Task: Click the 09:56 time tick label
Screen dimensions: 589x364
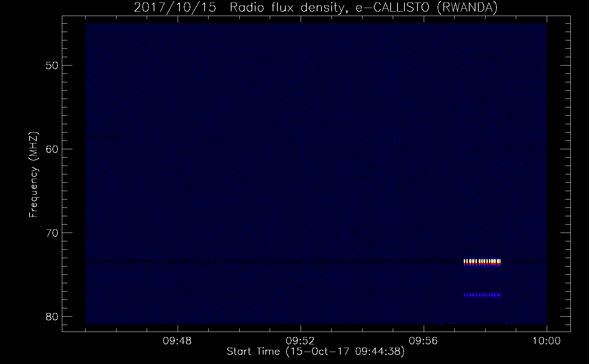Action: pos(424,341)
